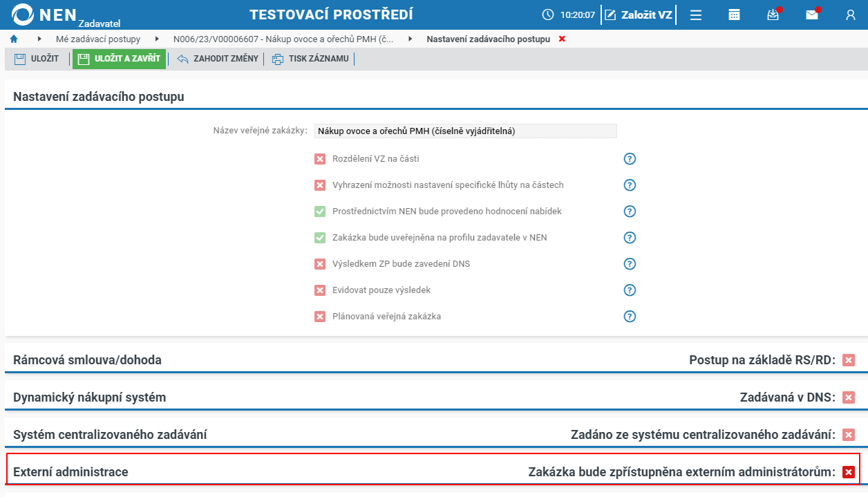Click TESTOVACÍ PROSTŘEDÍ header title
Image resolution: width=868 pixels, height=497 pixels.
click(332, 15)
